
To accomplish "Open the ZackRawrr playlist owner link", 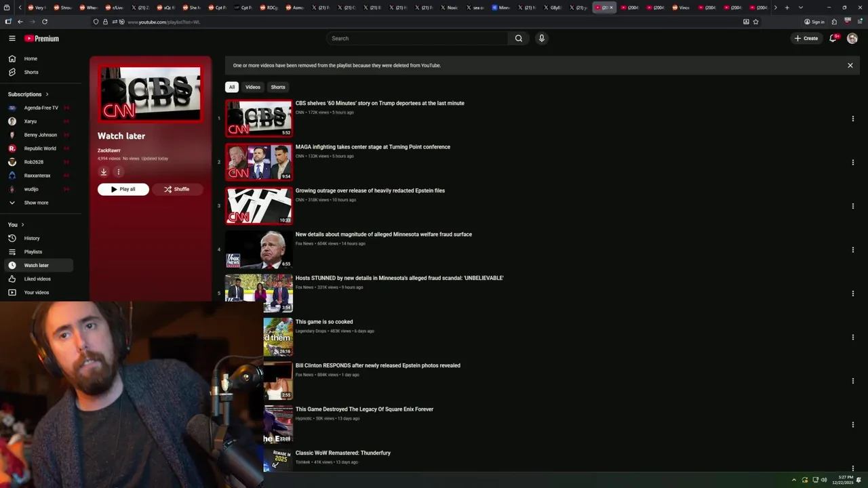I will pyautogui.click(x=109, y=150).
